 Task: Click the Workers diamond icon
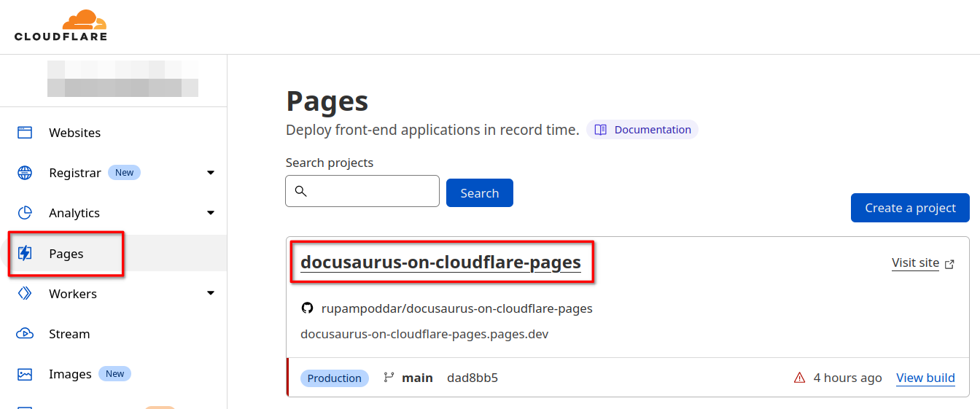25,294
